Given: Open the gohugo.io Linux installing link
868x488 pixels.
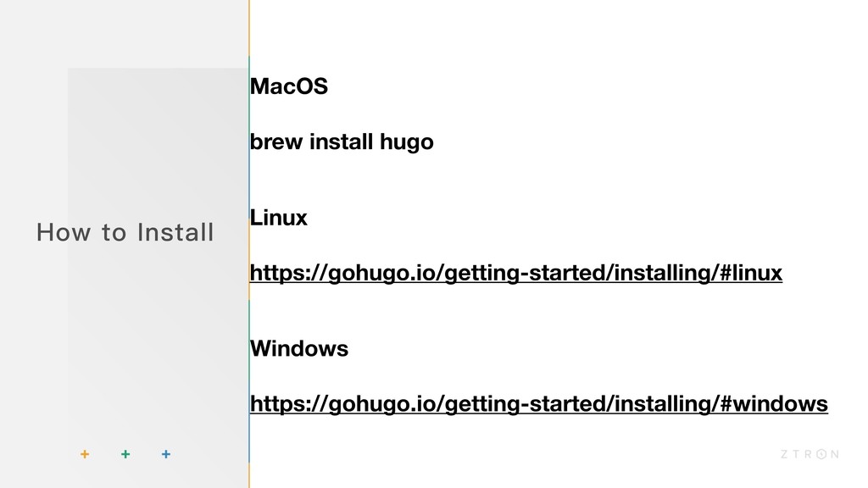Looking at the screenshot, I should click(x=516, y=274).
